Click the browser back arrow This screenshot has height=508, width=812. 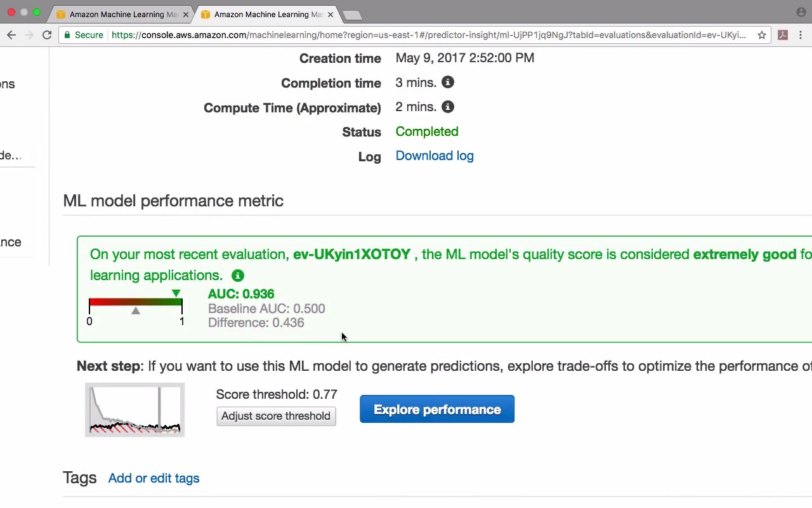point(11,35)
